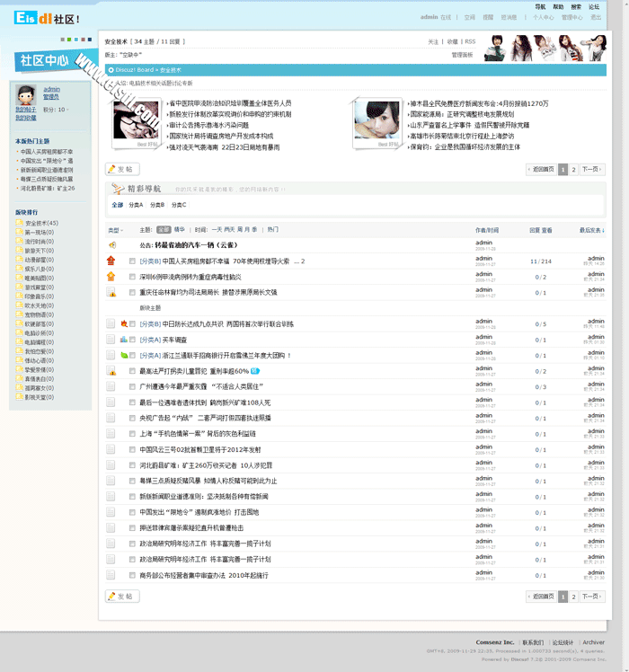The image size is (629, 672).
Task: Check the box for 商务部公布经营者集中审查办法
Action: (x=132, y=575)
